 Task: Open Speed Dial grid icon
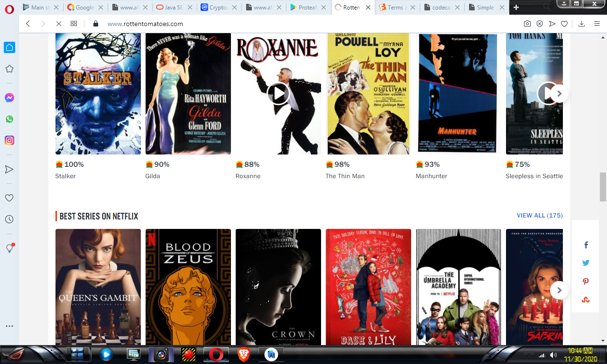(74, 24)
